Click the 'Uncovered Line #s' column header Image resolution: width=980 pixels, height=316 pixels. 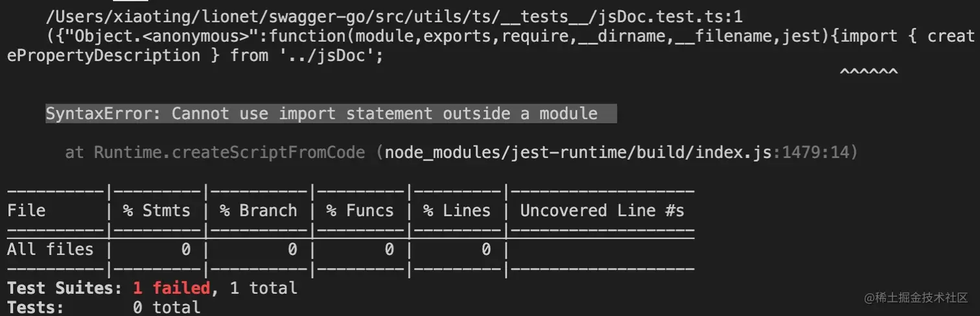(x=602, y=210)
